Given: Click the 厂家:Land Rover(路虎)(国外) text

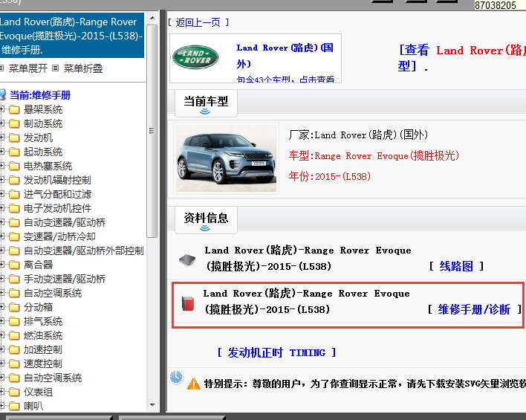Looking at the screenshot, I should pos(358,135).
